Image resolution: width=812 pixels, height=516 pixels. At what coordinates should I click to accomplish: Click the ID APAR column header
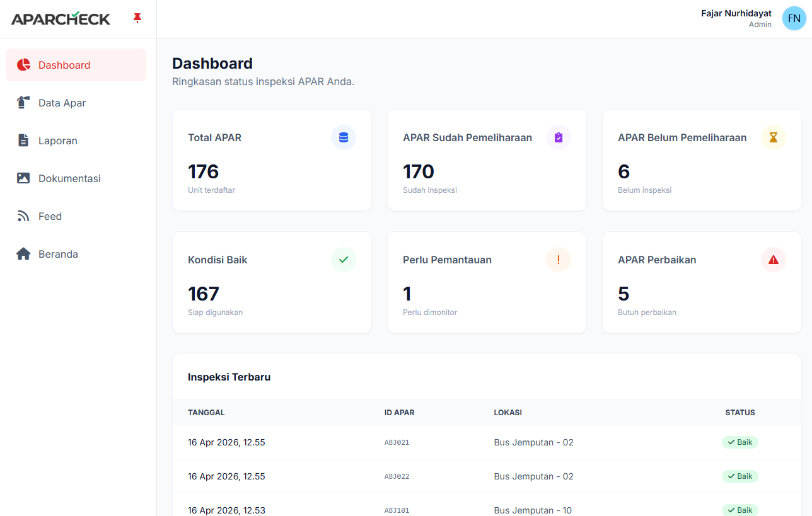pyautogui.click(x=400, y=413)
